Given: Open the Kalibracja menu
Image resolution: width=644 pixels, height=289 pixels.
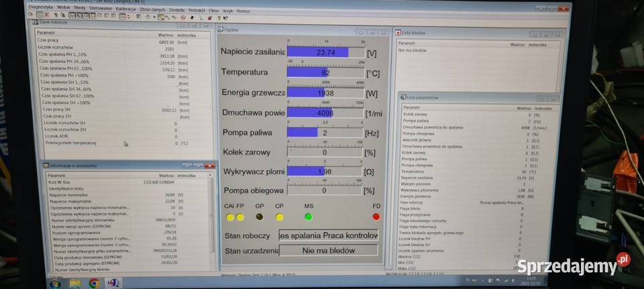Looking at the screenshot, I should 125,9.
